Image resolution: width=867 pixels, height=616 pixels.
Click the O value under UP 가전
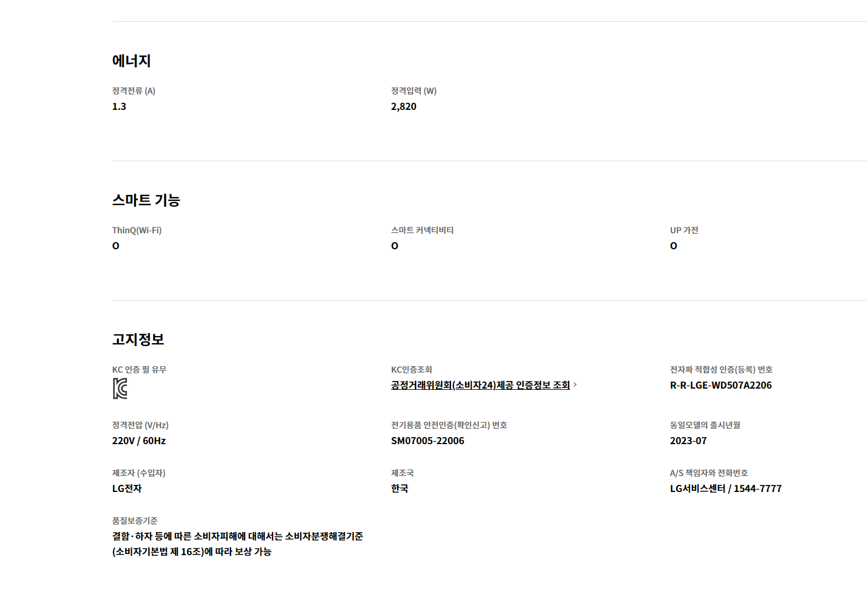tap(674, 246)
